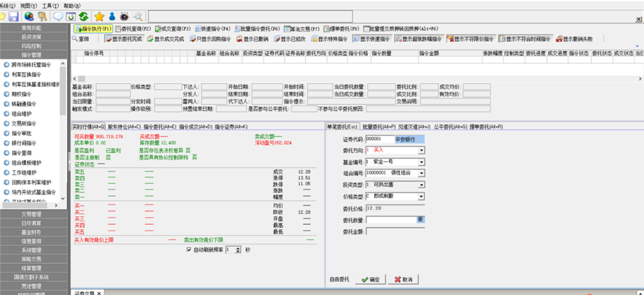Switch to 批量委托(Alt+P) tab

coord(379,126)
